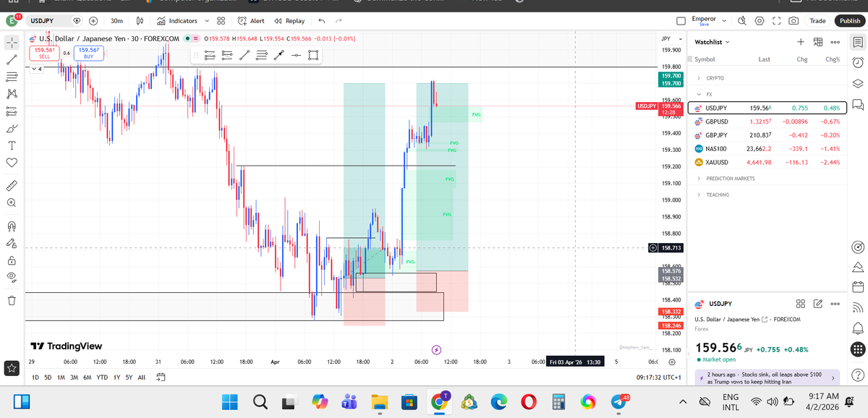Screen dimensions: 868x418
Task: Open watchlist advanced view table icon
Action: 818,42
